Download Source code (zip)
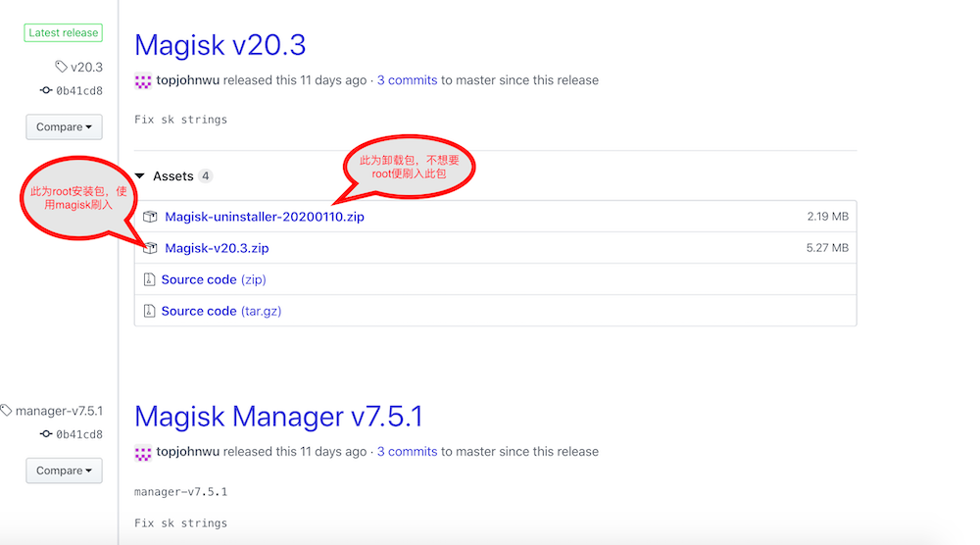 coord(214,279)
